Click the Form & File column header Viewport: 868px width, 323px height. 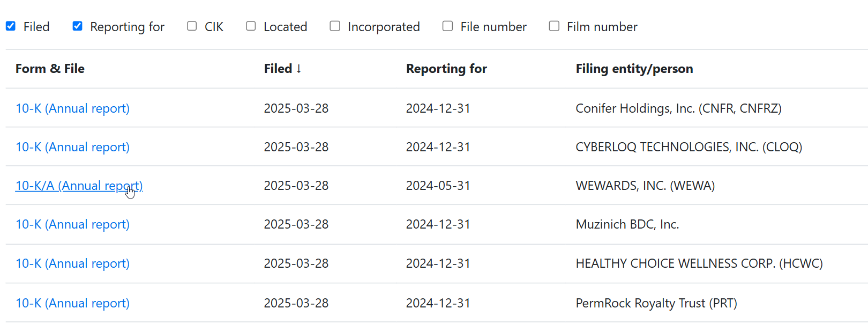click(50, 69)
